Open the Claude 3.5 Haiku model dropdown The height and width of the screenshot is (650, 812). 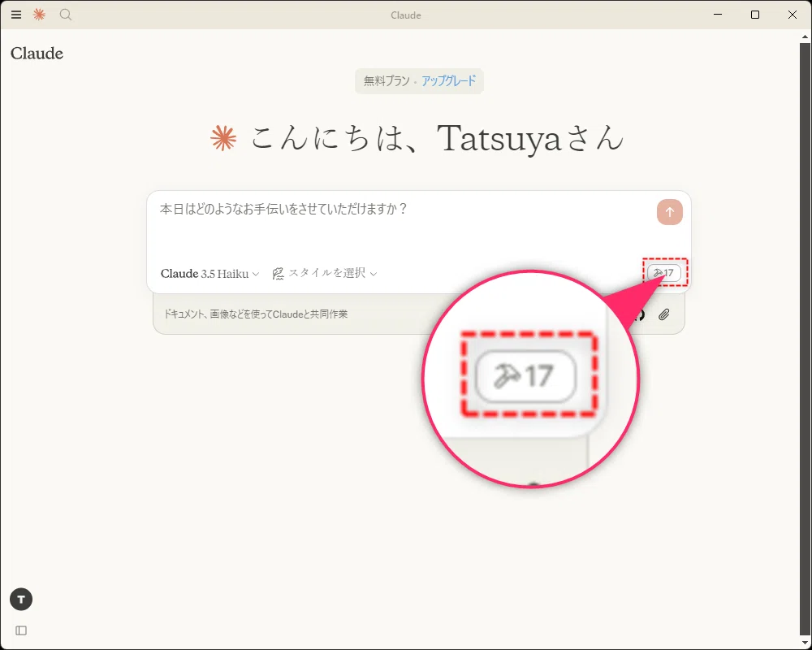coord(209,274)
